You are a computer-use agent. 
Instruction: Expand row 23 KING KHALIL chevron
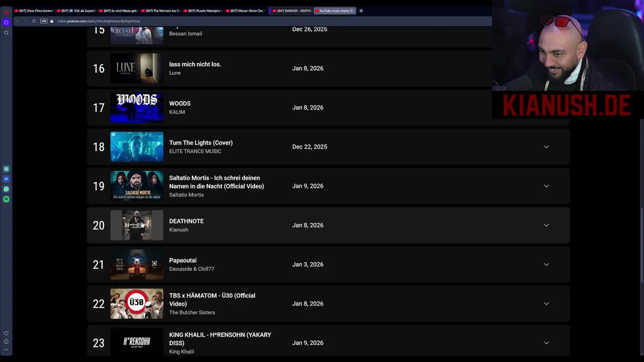[546, 343]
